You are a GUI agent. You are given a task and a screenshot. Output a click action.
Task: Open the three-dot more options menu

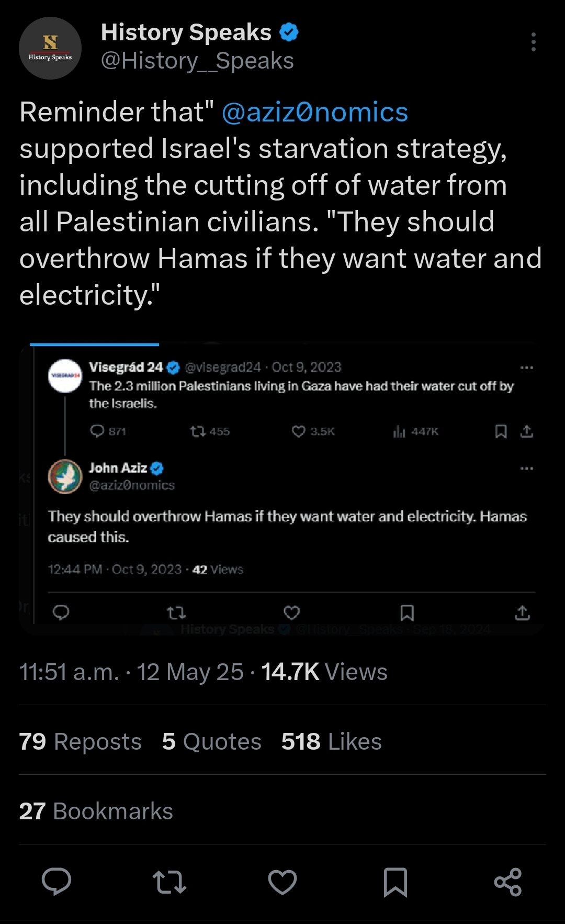point(533,42)
